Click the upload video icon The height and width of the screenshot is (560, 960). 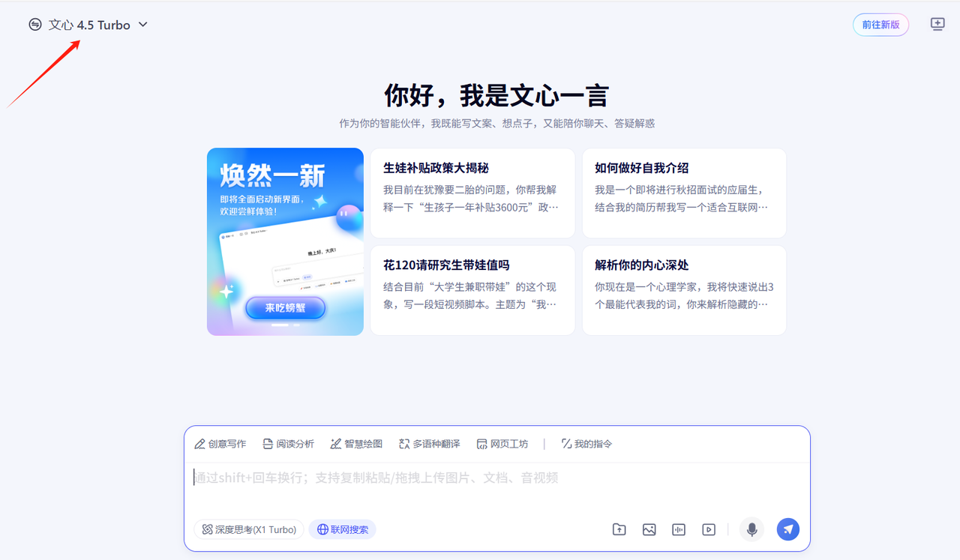(x=709, y=529)
